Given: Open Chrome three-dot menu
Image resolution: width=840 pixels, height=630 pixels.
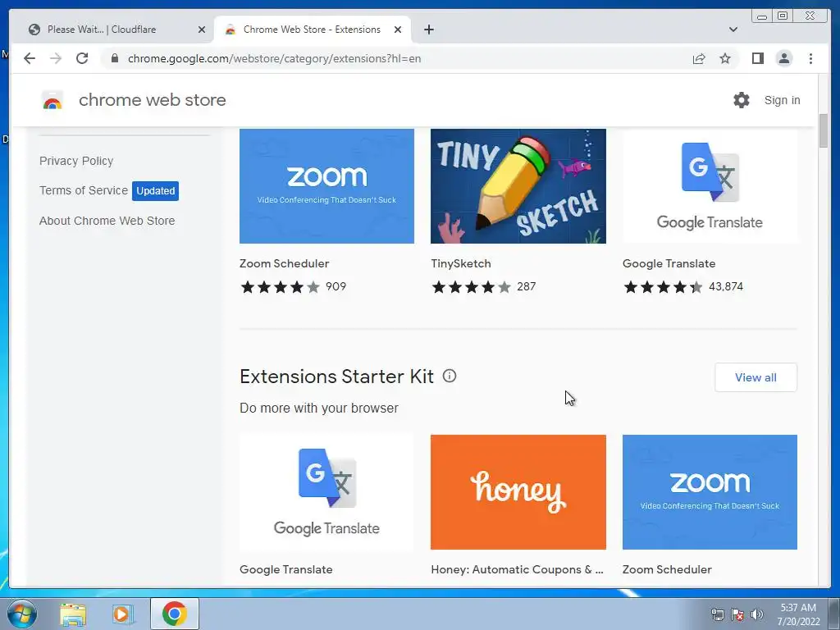Looking at the screenshot, I should point(810,58).
